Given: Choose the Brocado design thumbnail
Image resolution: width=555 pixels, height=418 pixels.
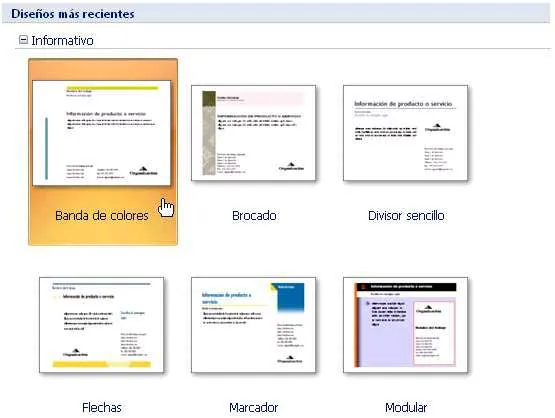Looking at the screenshot, I should point(253,133).
